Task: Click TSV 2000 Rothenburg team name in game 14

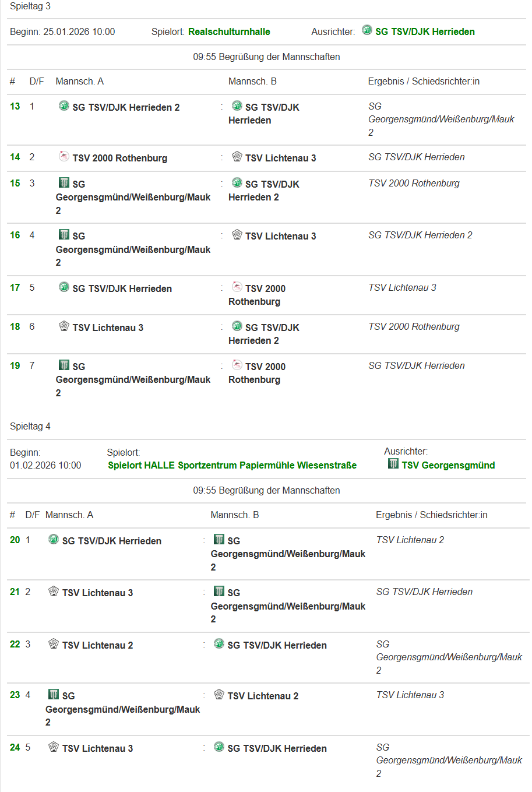Action: coord(119,158)
